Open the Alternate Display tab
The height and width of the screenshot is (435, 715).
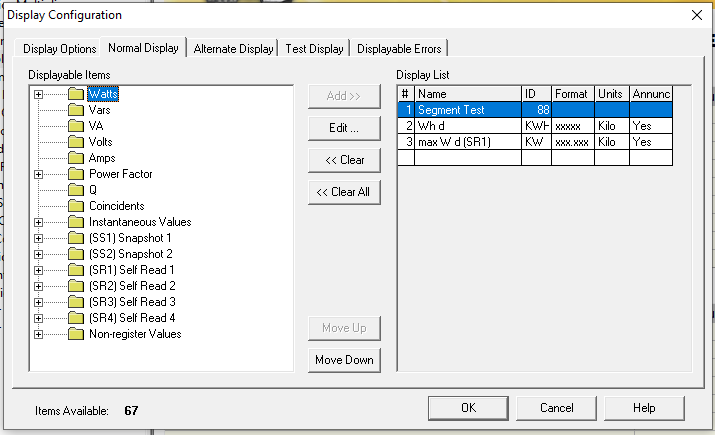233,48
